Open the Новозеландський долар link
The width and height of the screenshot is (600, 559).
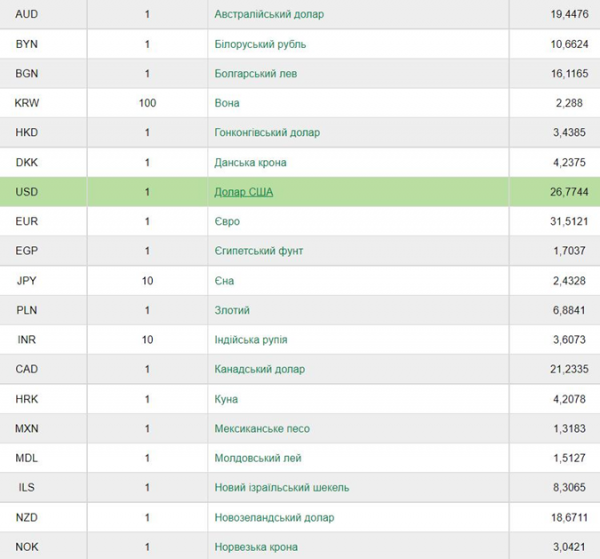pos(274,518)
